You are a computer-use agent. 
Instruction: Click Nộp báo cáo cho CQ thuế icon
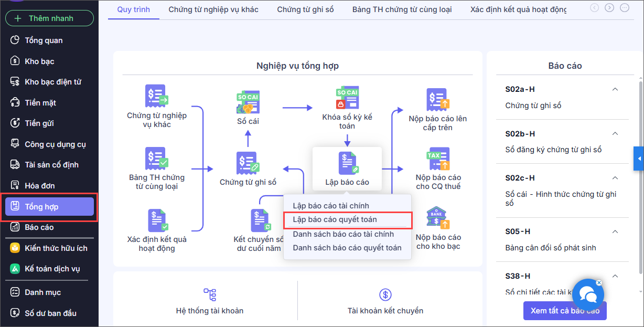(438, 159)
